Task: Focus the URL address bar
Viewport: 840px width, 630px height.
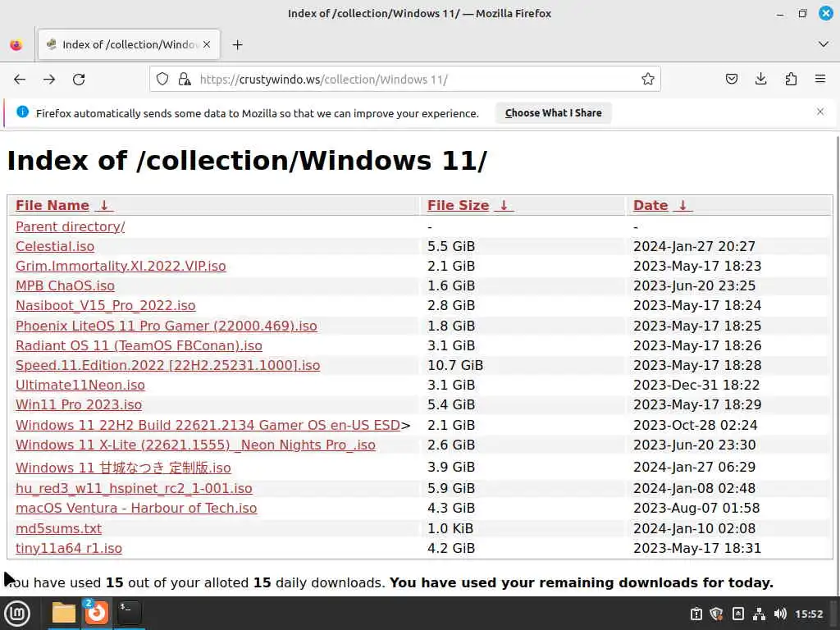Action: tap(404, 80)
